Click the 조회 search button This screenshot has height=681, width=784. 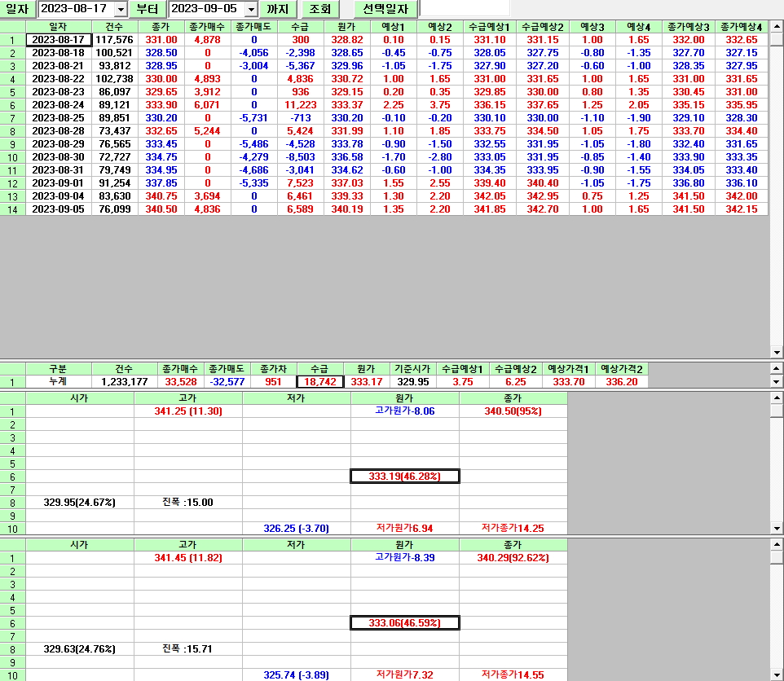[x=320, y=9]
